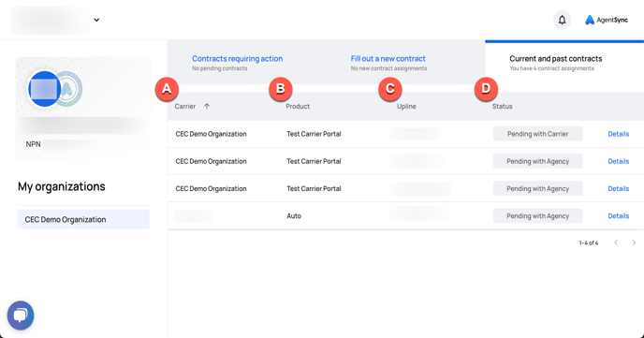Click the Product column header
This screenshot has width=644, height=338.
tap(298, 107)
